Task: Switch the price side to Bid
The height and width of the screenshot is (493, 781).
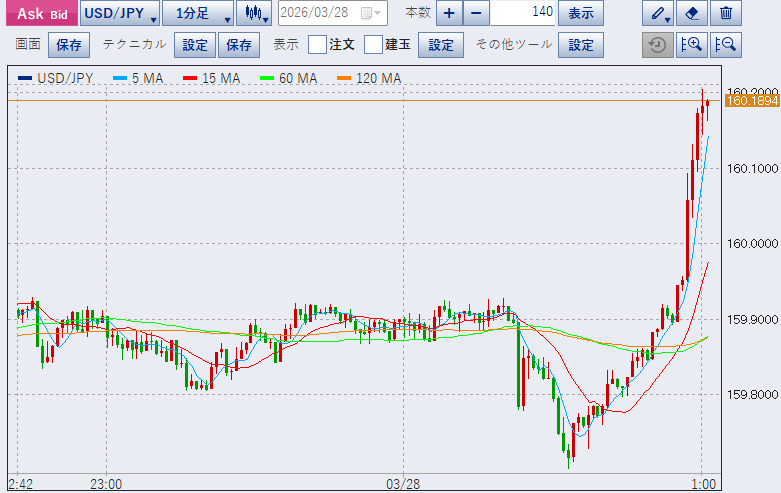Action: 59,15
